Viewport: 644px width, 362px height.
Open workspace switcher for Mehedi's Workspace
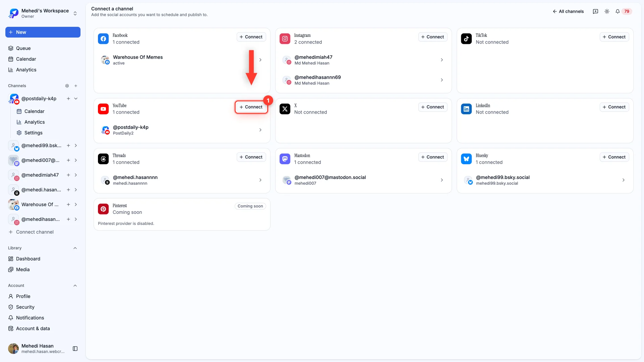point(43,13)
